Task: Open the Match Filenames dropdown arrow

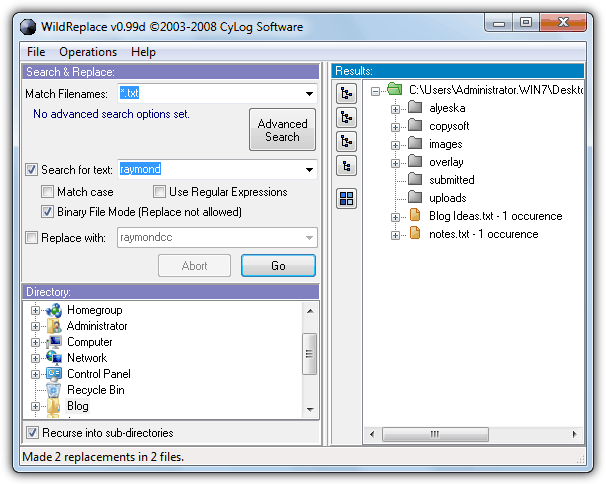Action: (309, 94)
